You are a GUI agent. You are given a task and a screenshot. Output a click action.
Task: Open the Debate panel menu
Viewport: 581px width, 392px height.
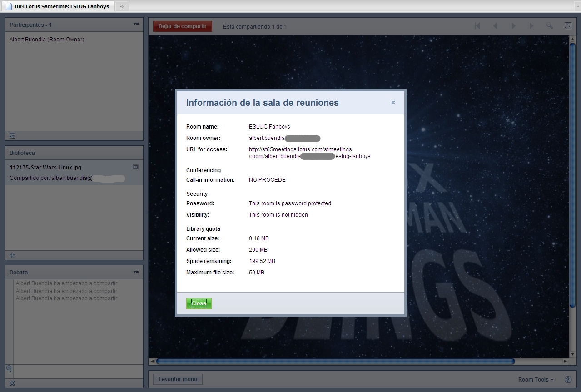[x=136, y=272]
